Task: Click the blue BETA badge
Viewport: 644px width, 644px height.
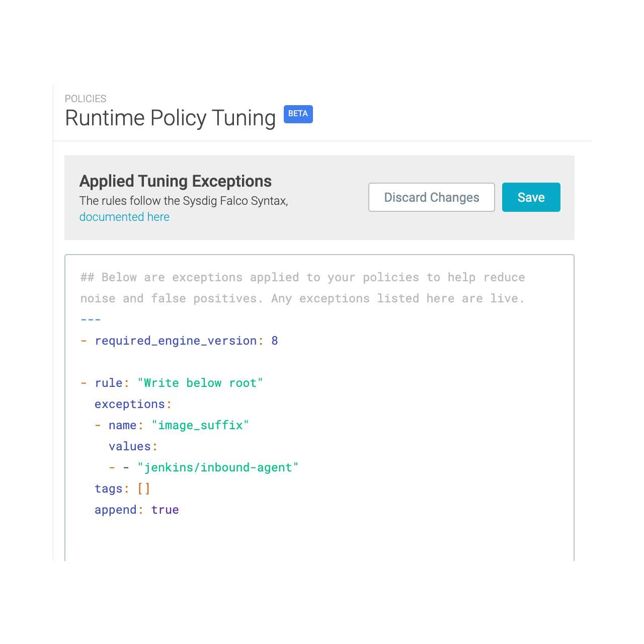Action: (x=298, y=114)
